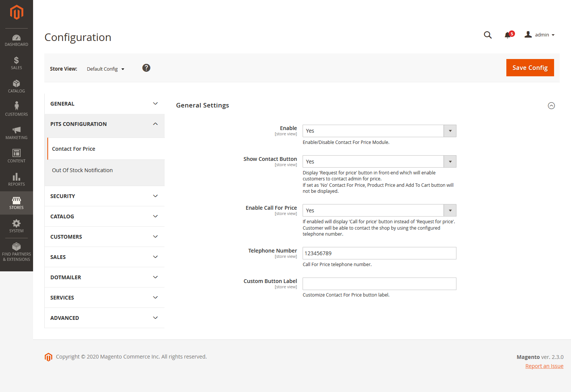Click the help question mark icon
Image resolution: width=571 pixels, height=392 pixels.
click(x=146, y=68)
